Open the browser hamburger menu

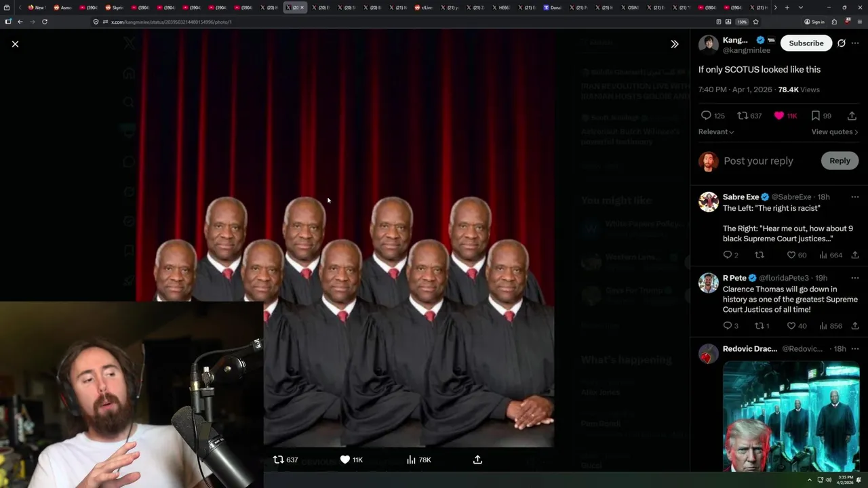coord(860,22)
